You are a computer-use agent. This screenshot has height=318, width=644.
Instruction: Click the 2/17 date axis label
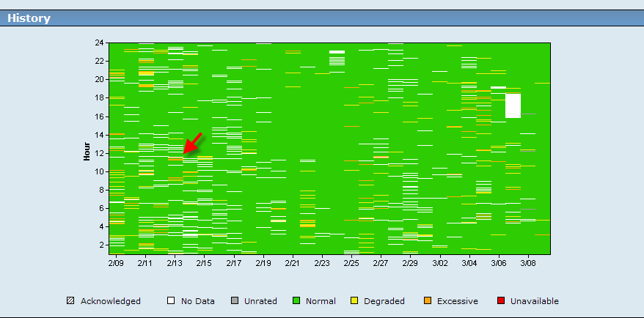pyautogui.click(x=234, y=262)
